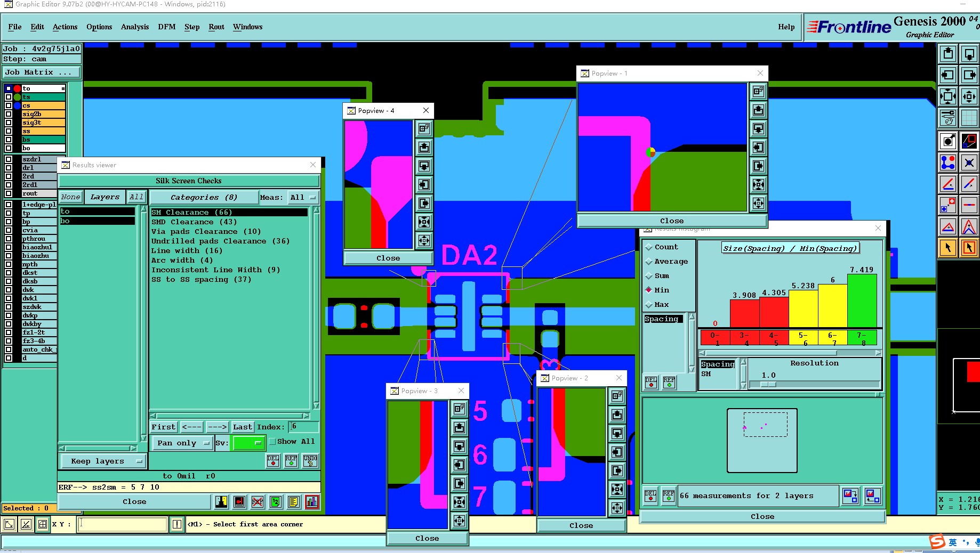This screenshot has width=980, height=553.
Task: Click the UNDO icon in Results viewer
Action: 310,461
